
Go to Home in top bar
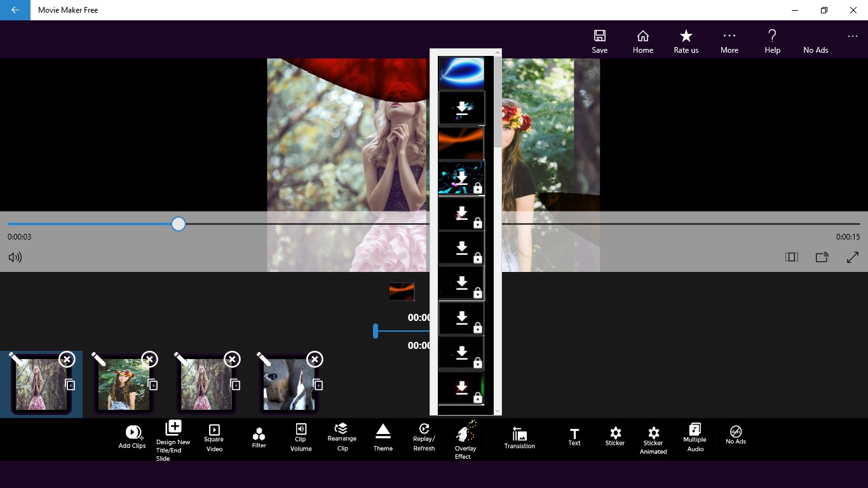click(643, 42)
